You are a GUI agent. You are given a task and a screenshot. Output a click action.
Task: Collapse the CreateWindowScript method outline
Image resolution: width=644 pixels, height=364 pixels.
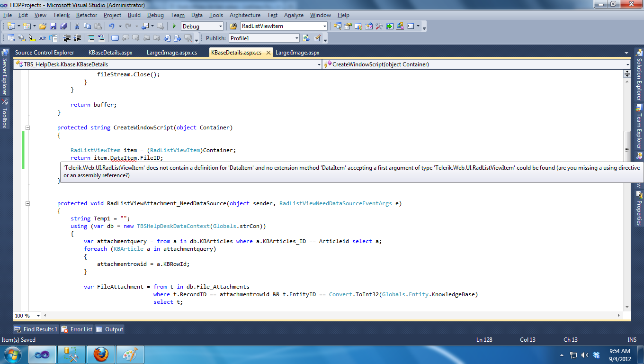pyautogui.click(x=27, y=127)
